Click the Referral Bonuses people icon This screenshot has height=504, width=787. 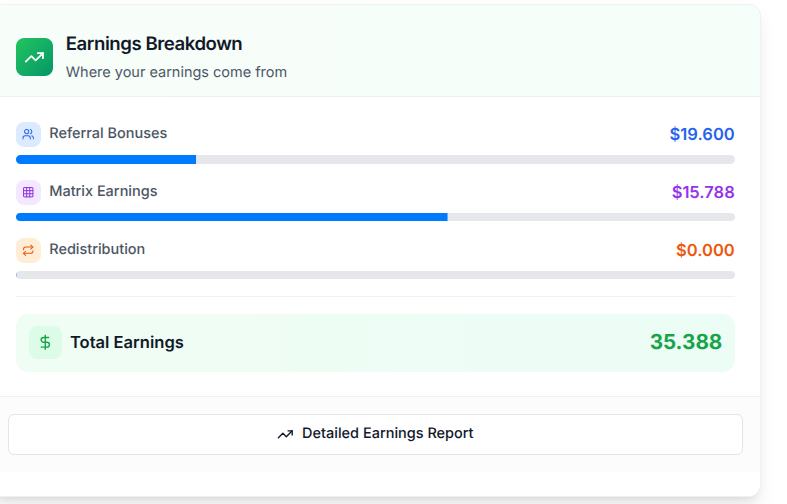click(28, 134)
